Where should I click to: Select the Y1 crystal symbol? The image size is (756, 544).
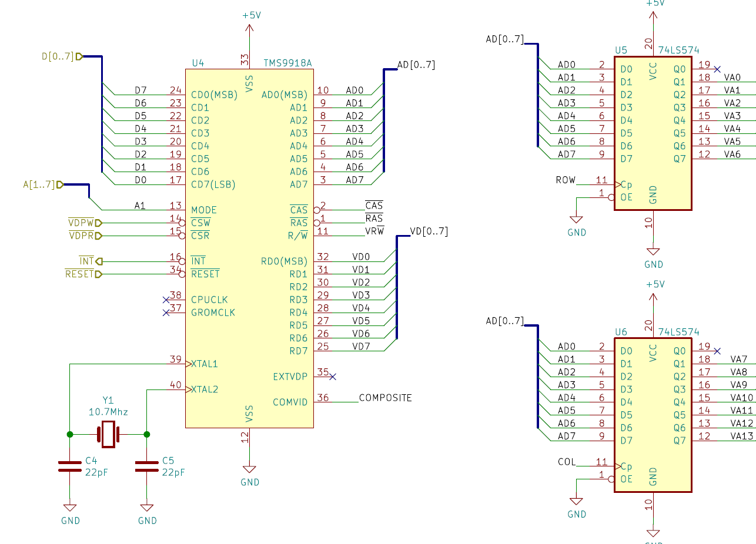point(108,434)
